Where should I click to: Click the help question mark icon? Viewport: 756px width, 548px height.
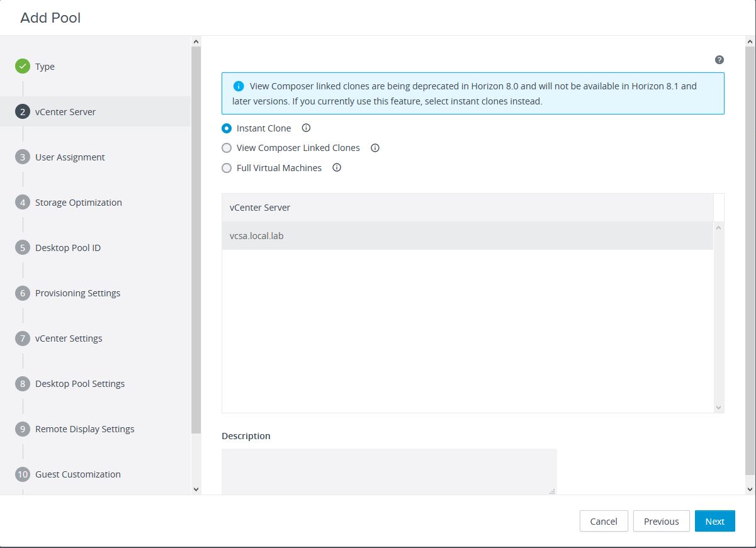719,60
